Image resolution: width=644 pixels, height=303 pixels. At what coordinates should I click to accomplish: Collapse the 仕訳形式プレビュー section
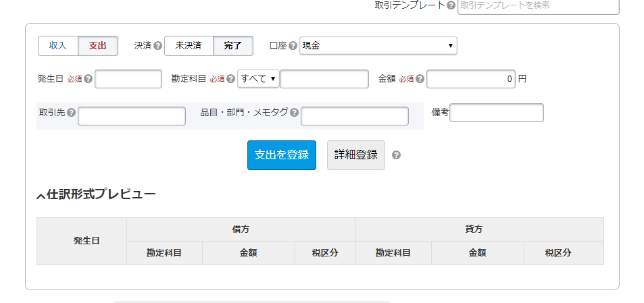(x=41, y=196)
